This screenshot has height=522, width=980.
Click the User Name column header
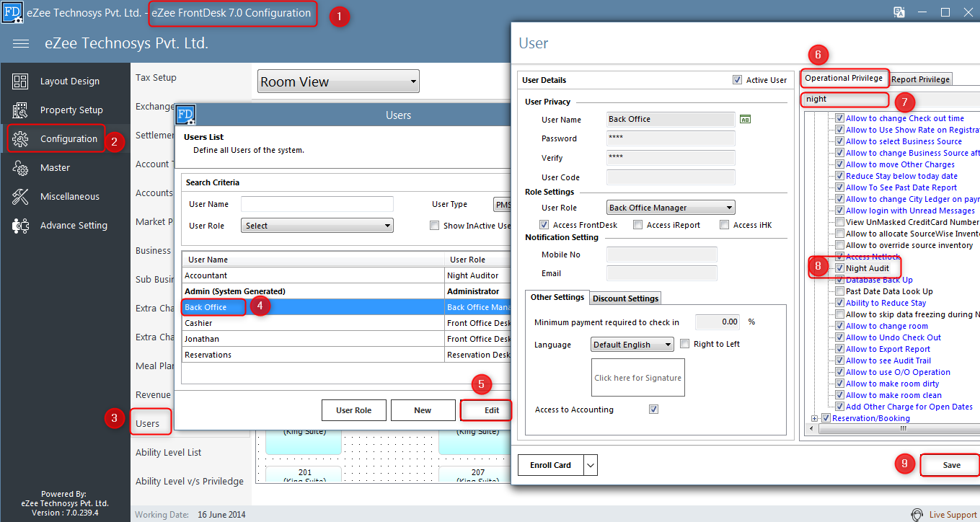coord(314,260)
